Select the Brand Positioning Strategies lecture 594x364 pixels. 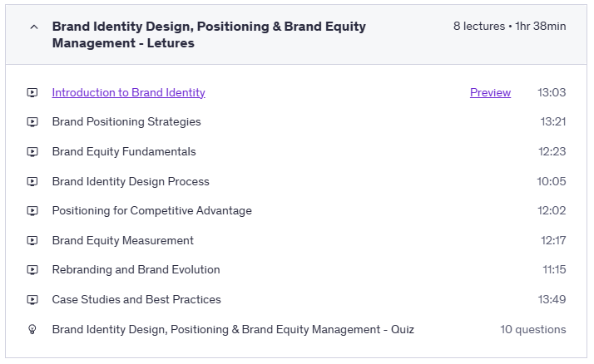[126, 122]
